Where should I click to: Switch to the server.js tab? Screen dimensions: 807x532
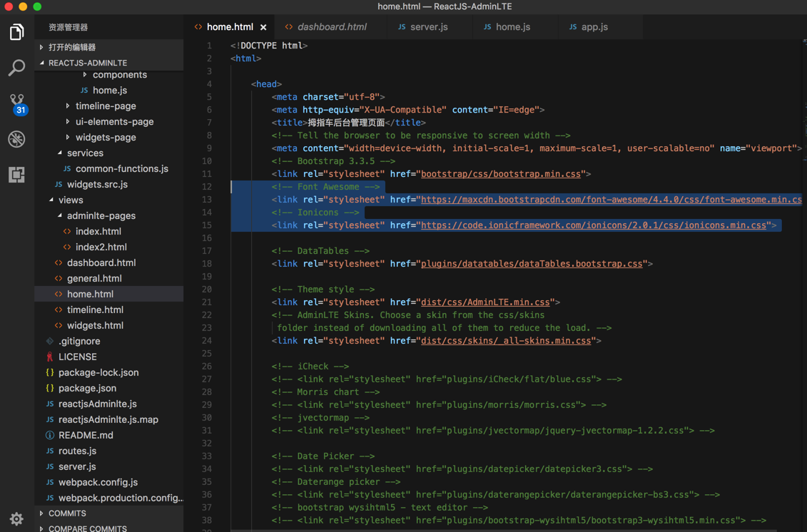pyautogui.click(x=428, y=27)
